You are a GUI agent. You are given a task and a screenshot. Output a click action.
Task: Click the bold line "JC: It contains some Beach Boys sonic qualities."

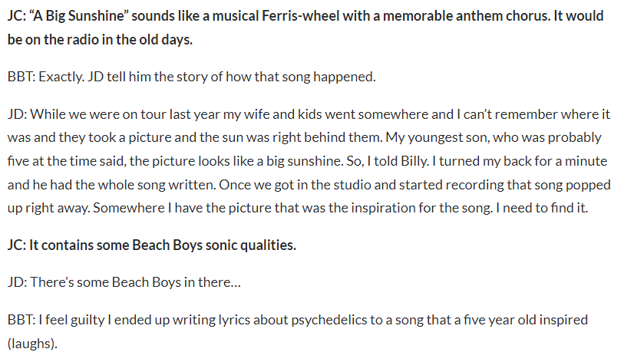point(151,245)
